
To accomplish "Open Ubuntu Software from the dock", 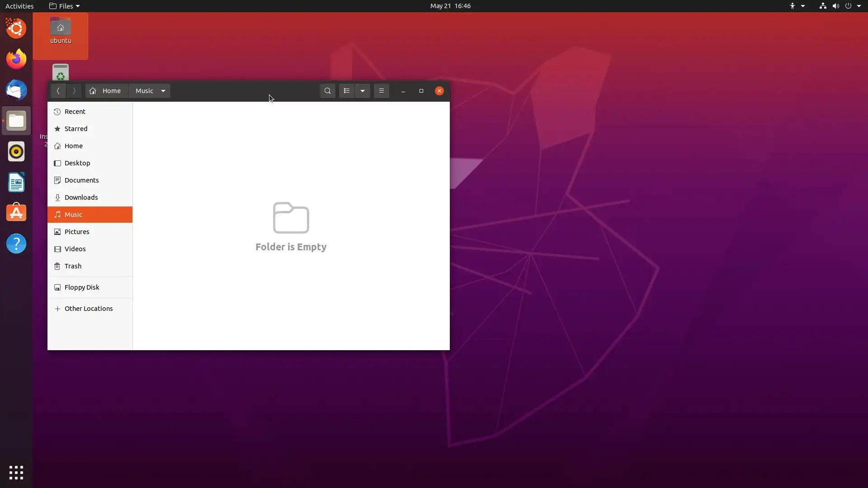I will [16, 213].
